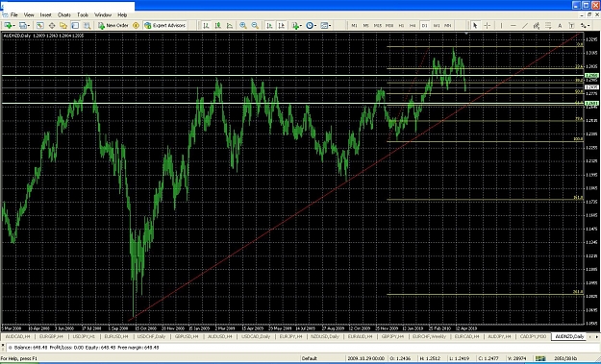Select the Vertical Line drawing tool
This screenshot has width=601, height=364.
pos(501,25)
